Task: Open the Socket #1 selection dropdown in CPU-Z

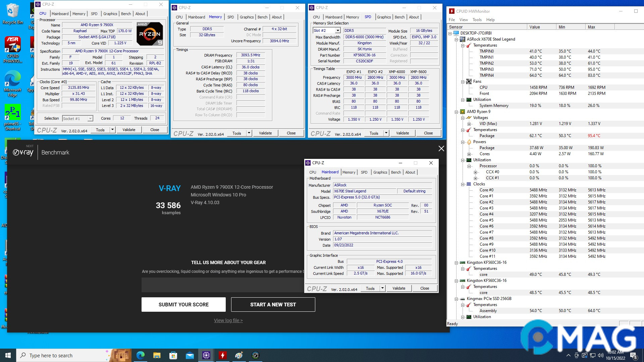Action: 90,118
